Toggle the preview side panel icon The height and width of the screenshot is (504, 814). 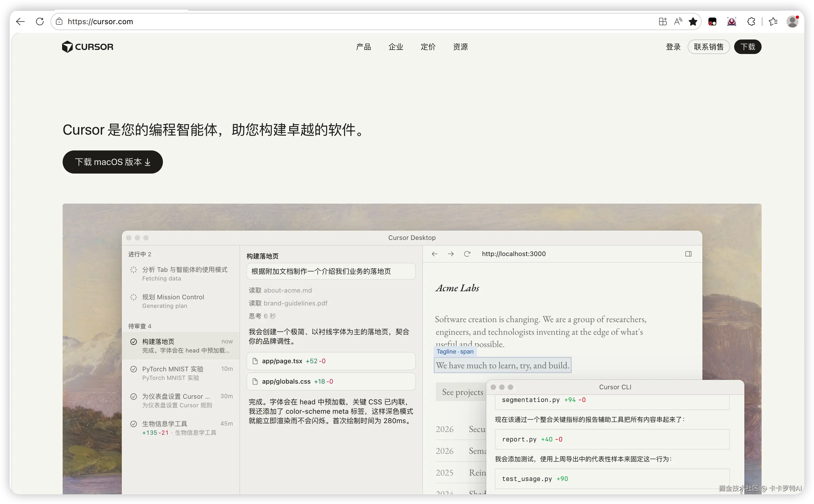click(688, 254)
